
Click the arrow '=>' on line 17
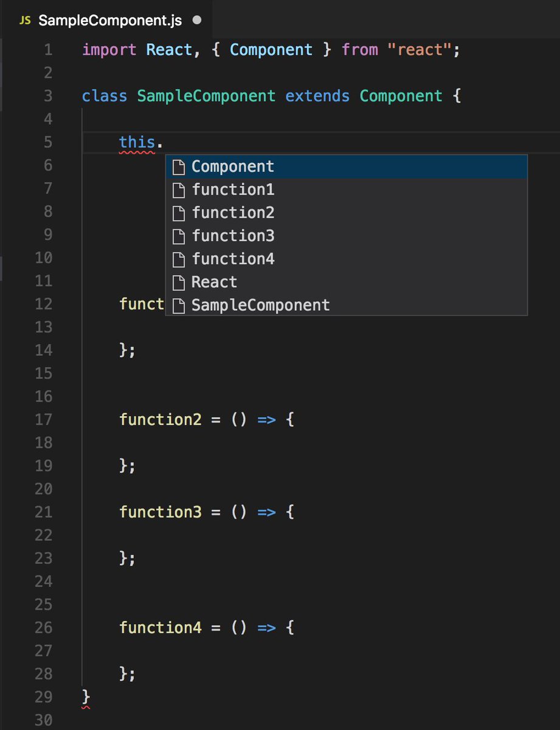[x=266, y=420]
